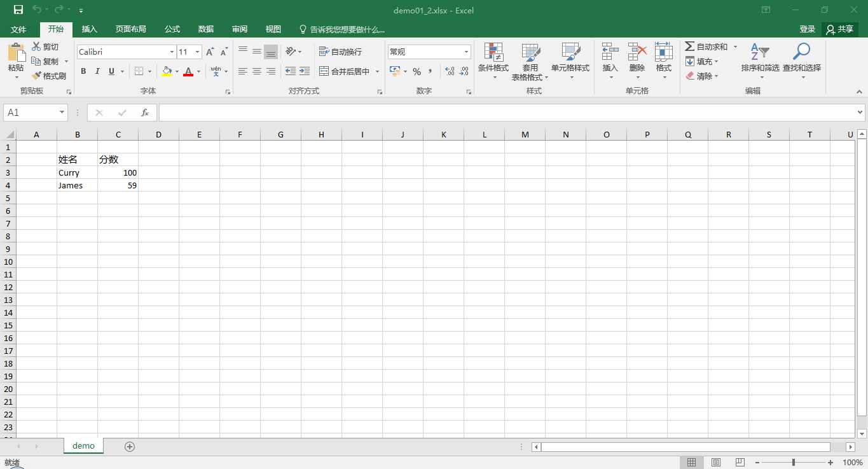Switch to Page Layout view in status bar

716,462
